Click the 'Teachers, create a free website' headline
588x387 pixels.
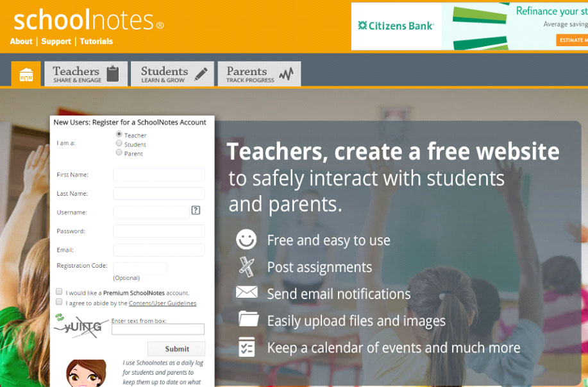click(393, 151)
